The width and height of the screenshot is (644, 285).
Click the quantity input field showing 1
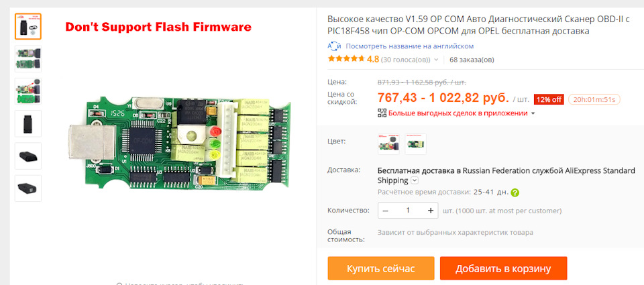(x=408, y=211)
